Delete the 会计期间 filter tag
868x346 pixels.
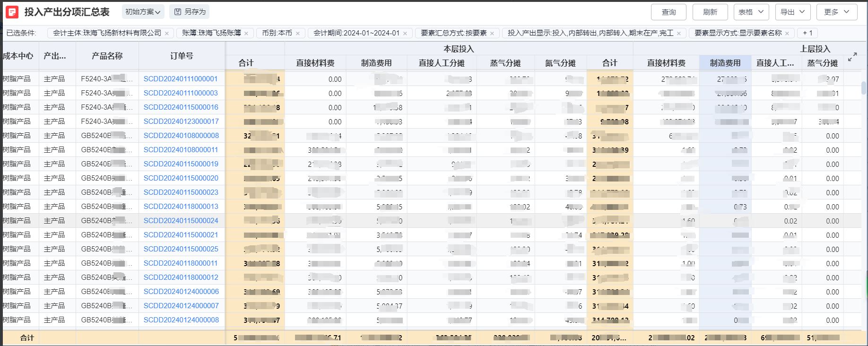(x=405, y=34)
